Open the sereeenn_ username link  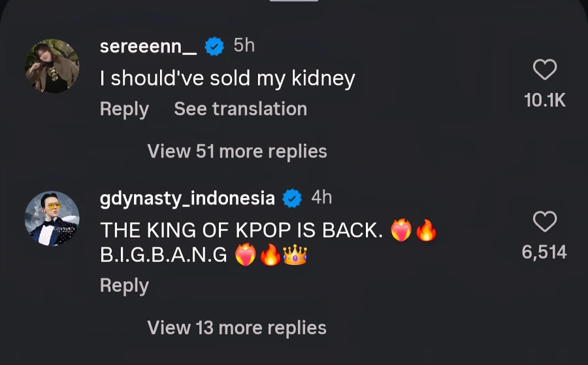click(x=148, y=46)
